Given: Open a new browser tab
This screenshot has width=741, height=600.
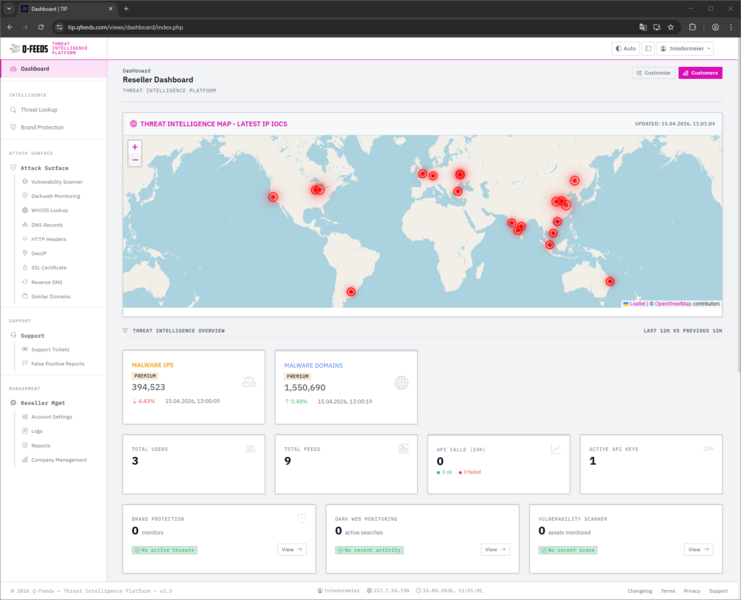Looking at the screenshot, I should pyautogui.click(x=126, y=9).
